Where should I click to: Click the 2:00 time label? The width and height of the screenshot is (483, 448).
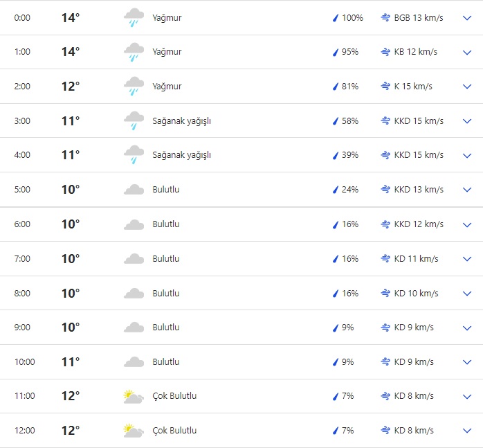pos(22,87)
